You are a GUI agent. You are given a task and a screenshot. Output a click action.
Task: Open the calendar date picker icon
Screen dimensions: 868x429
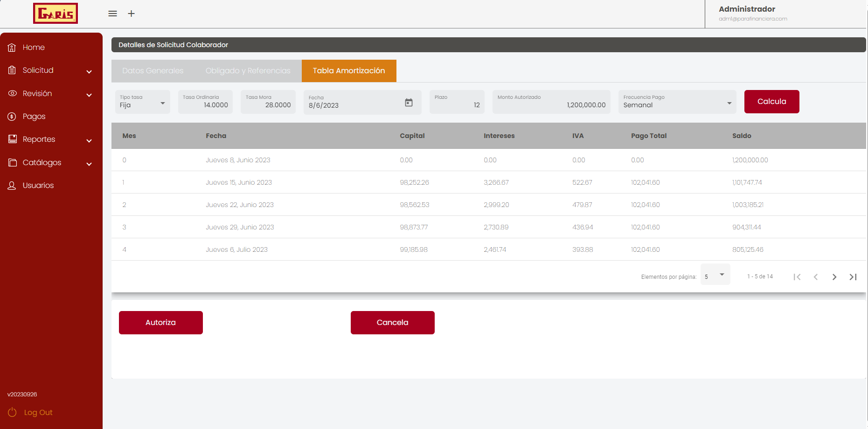[409, 103]
